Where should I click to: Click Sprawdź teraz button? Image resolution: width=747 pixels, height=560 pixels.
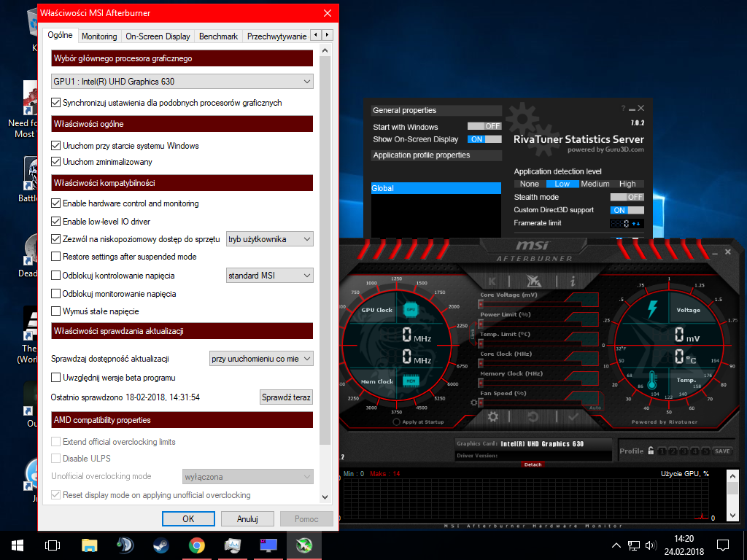coord(286,397)
